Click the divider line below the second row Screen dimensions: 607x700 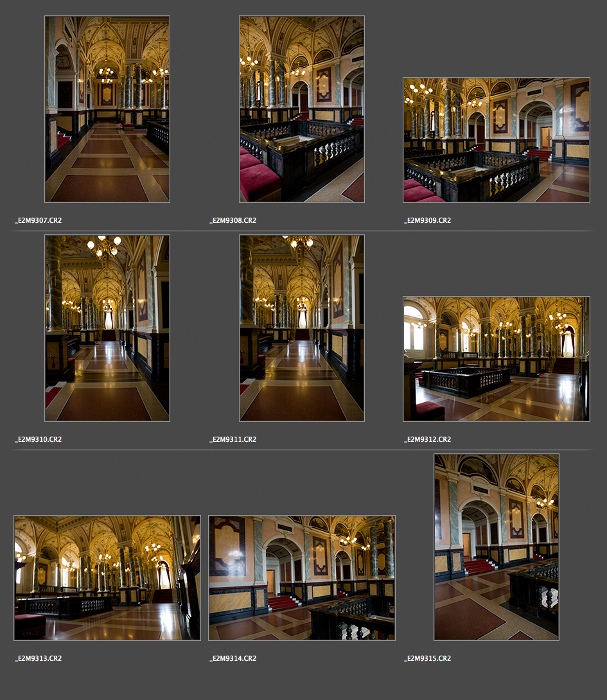point(303,450)
